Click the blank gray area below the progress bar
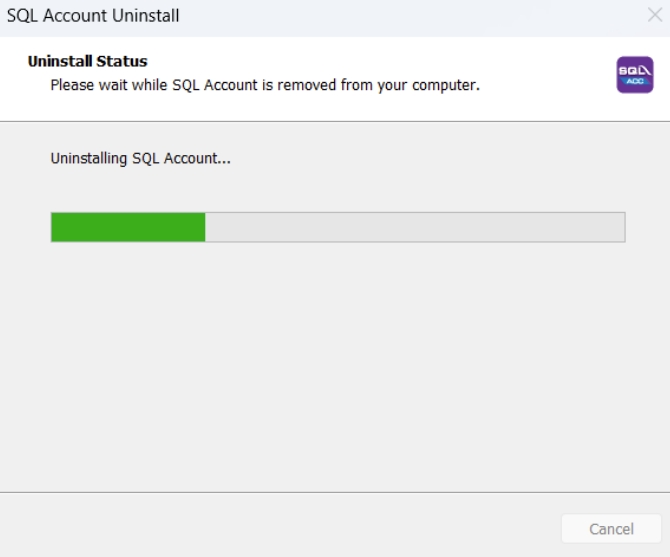The image size is (670, 557). point(335,360)
